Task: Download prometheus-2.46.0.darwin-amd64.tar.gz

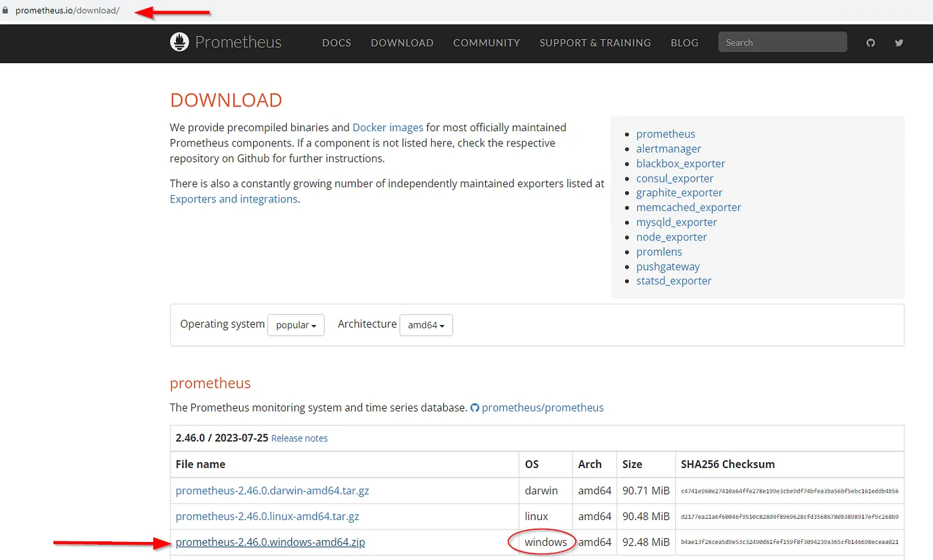Action: 273,491
